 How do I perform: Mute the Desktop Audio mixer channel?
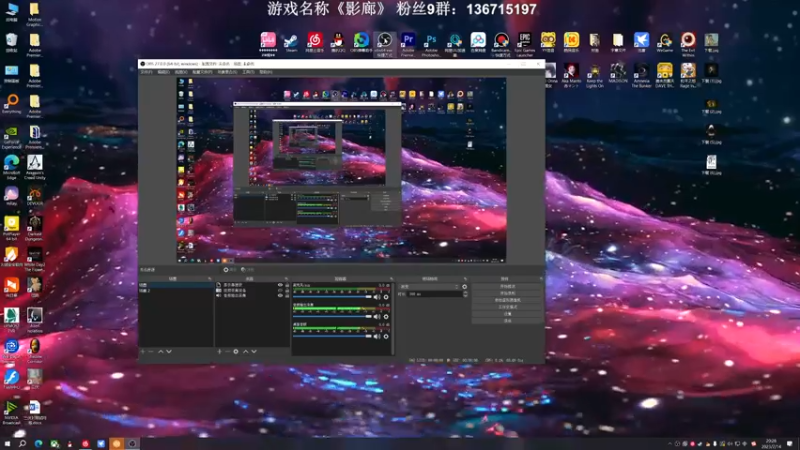coord(377,336)
